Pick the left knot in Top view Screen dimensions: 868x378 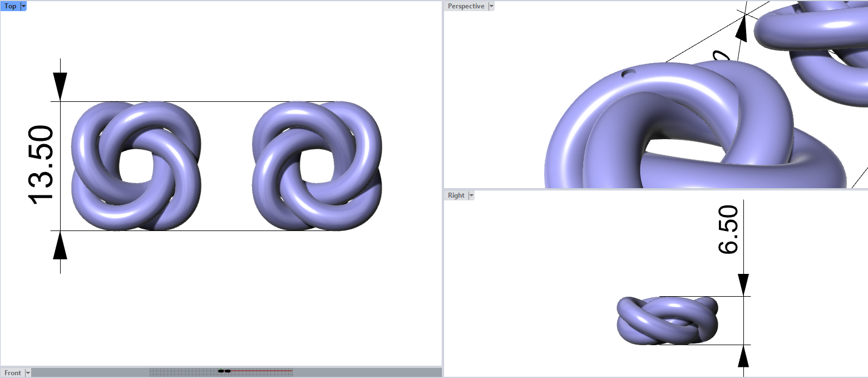coord(136,166)
